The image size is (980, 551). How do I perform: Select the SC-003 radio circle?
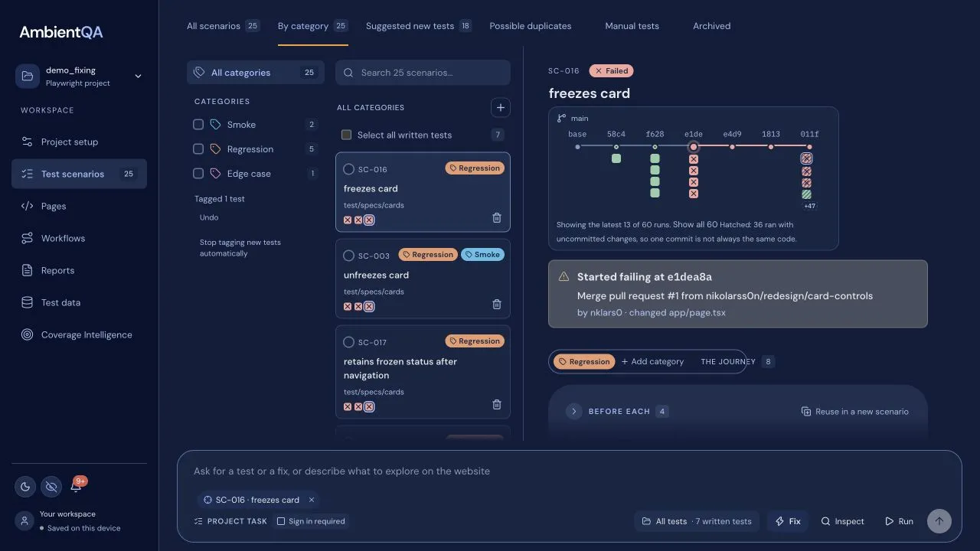point(348,256)
